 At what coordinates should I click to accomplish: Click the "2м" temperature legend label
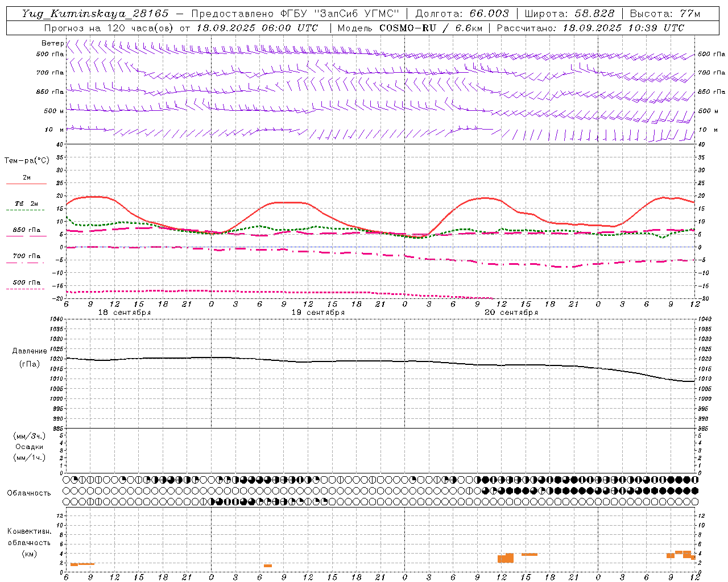point(27,178)
